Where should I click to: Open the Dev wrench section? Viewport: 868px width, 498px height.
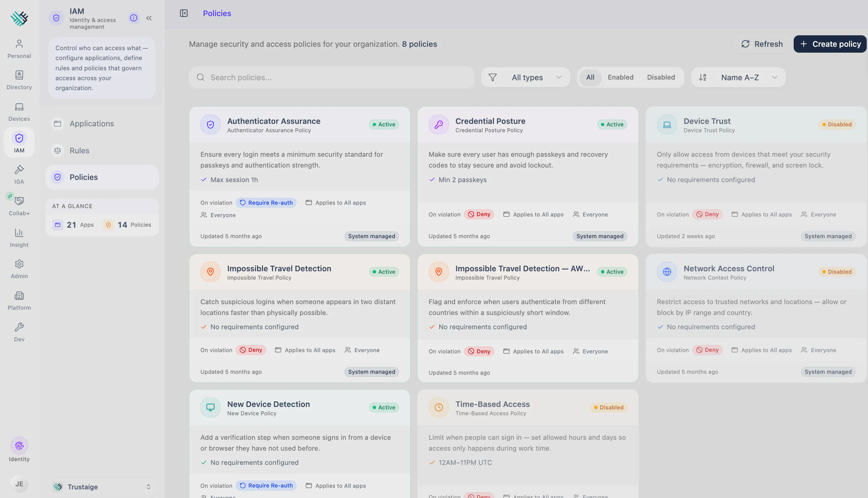click(19, 332)
